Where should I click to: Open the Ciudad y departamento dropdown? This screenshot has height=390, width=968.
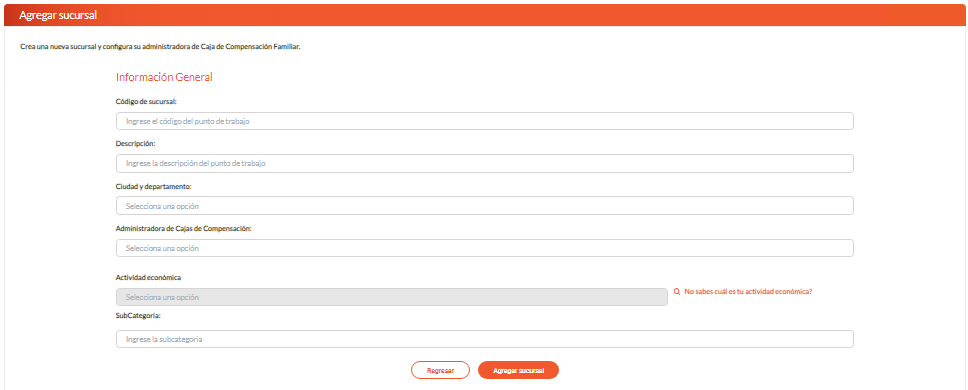[485, 205]
